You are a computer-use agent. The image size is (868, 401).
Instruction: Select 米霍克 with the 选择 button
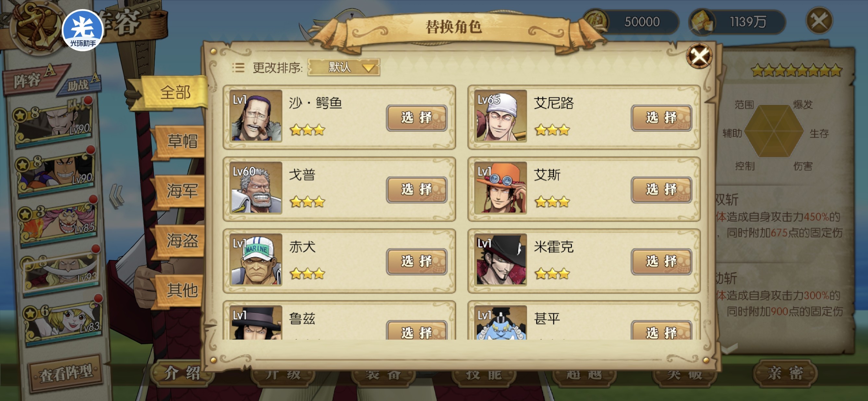[x=661, y=261]
